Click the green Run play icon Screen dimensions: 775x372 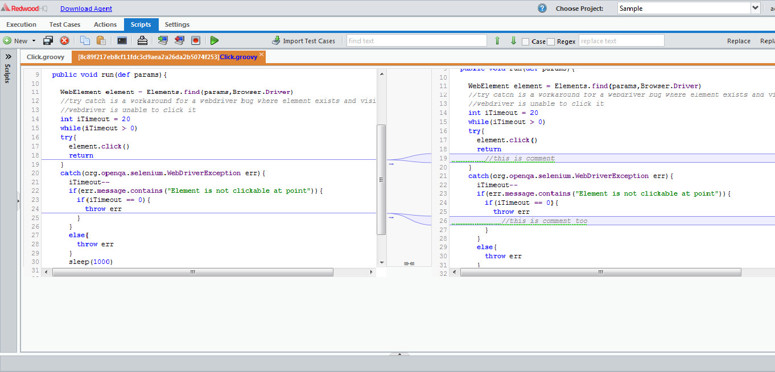point(214,41)
